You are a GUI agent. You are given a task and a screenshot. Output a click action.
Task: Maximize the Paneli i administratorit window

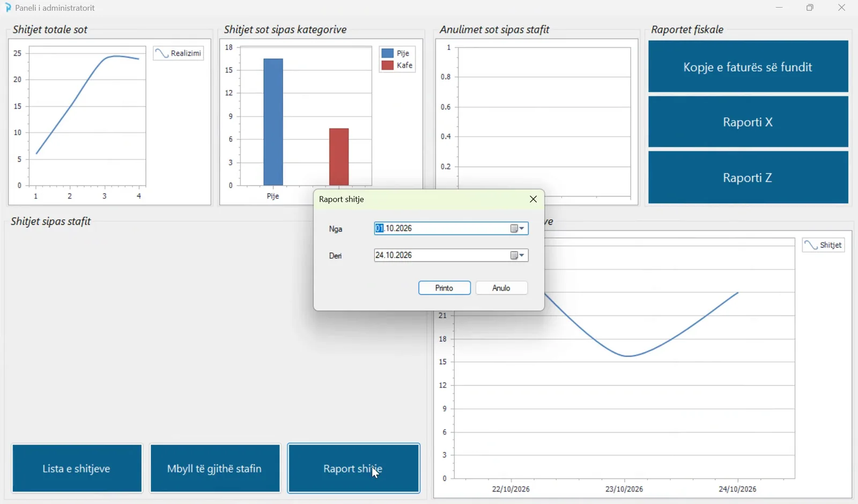pos(810,8)
